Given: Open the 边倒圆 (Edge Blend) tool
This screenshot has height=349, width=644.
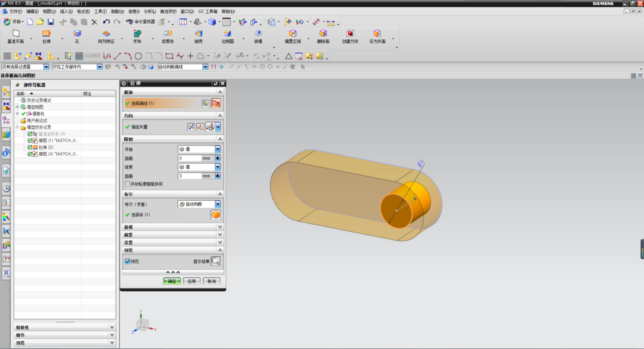Looking at the screenshot, I should 227,34.
